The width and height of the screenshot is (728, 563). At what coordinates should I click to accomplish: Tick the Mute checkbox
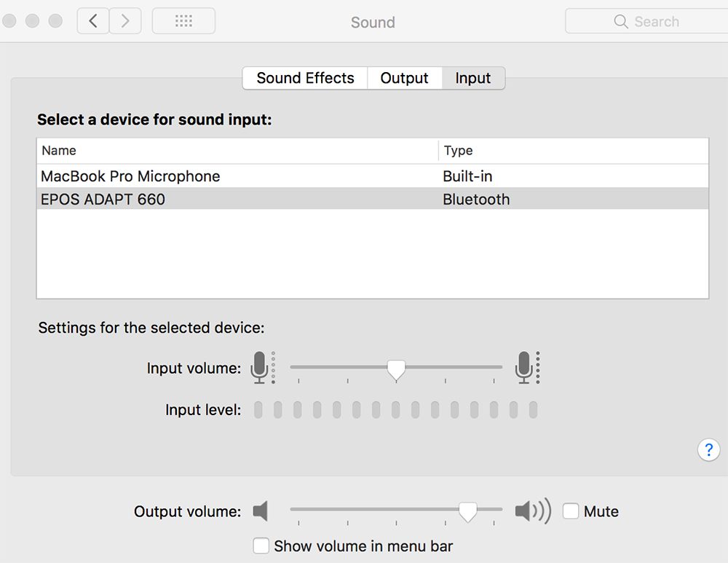coord(571,511)
